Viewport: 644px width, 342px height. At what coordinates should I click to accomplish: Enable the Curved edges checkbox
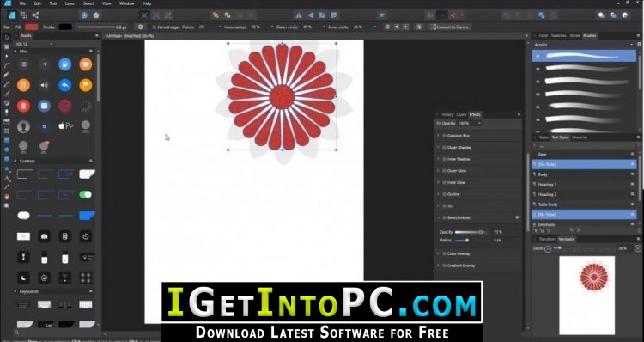(155, 27)
